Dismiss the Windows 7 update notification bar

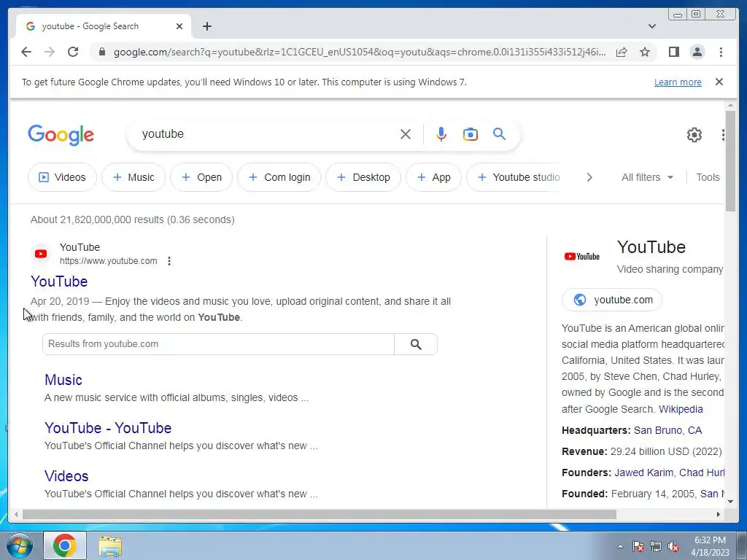click(719, 82)
